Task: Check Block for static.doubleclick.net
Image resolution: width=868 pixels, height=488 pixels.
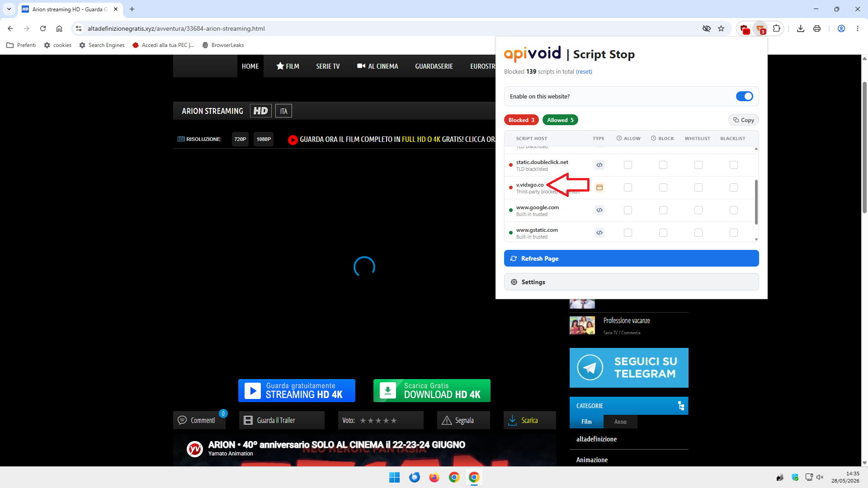Action: 663,165
